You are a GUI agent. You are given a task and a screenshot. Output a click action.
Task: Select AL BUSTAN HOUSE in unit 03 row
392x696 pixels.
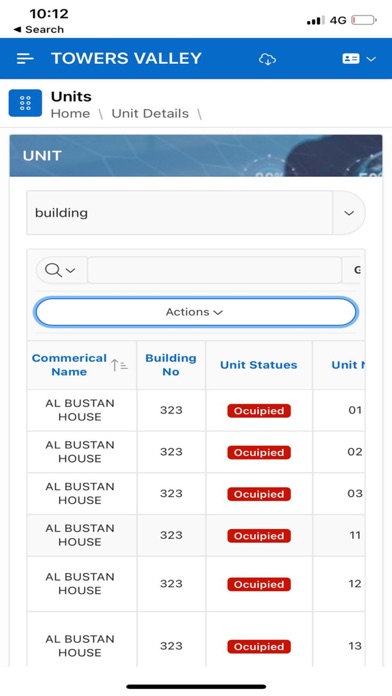point(80,493)
